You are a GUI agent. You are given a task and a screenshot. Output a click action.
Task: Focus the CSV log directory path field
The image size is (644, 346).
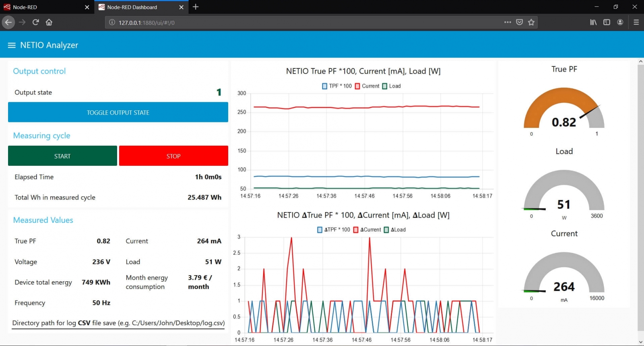(x=118, y=323)
